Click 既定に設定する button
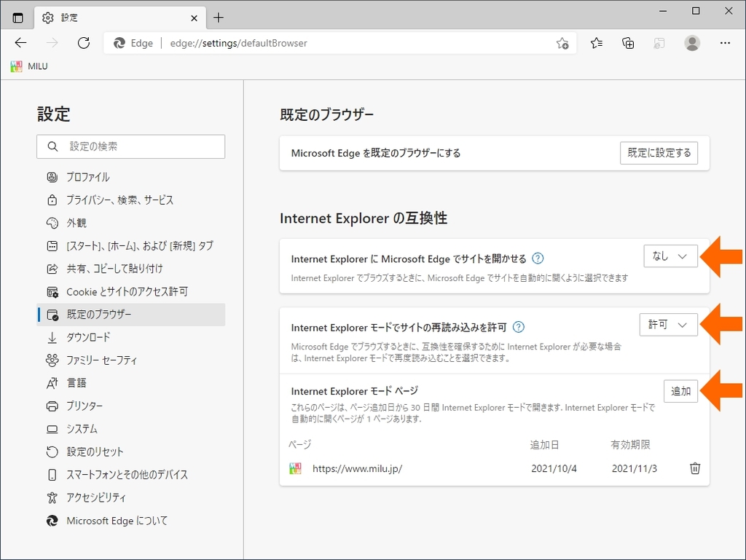Image resolution: width=746 pixels, height=560 pixels. [659, 153]
